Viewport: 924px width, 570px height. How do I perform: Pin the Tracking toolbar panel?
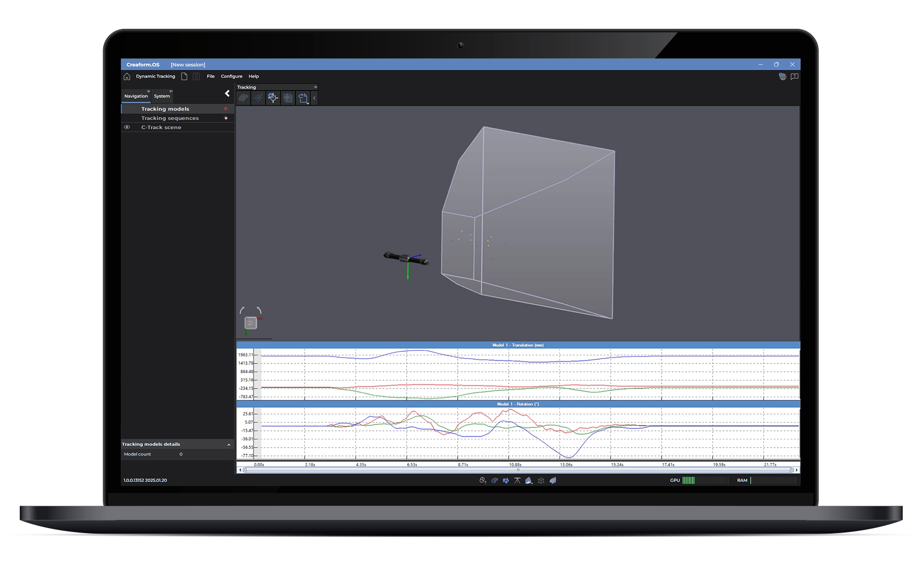(316, 87)
